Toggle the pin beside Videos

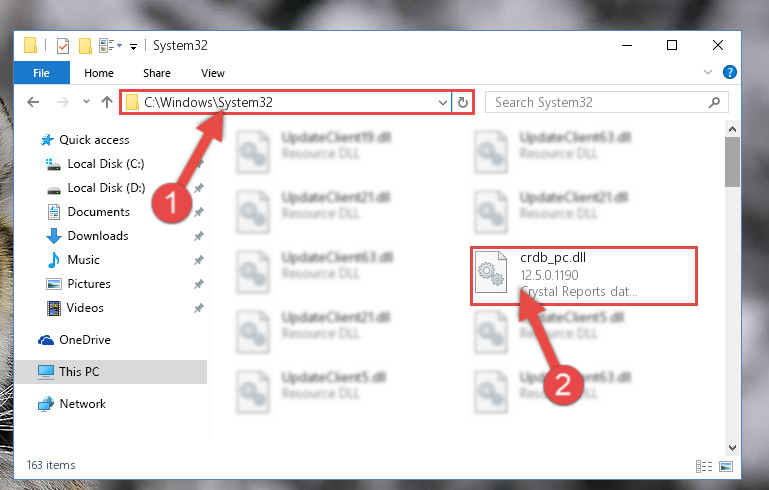pyautogui.click(x=198, y=309)
